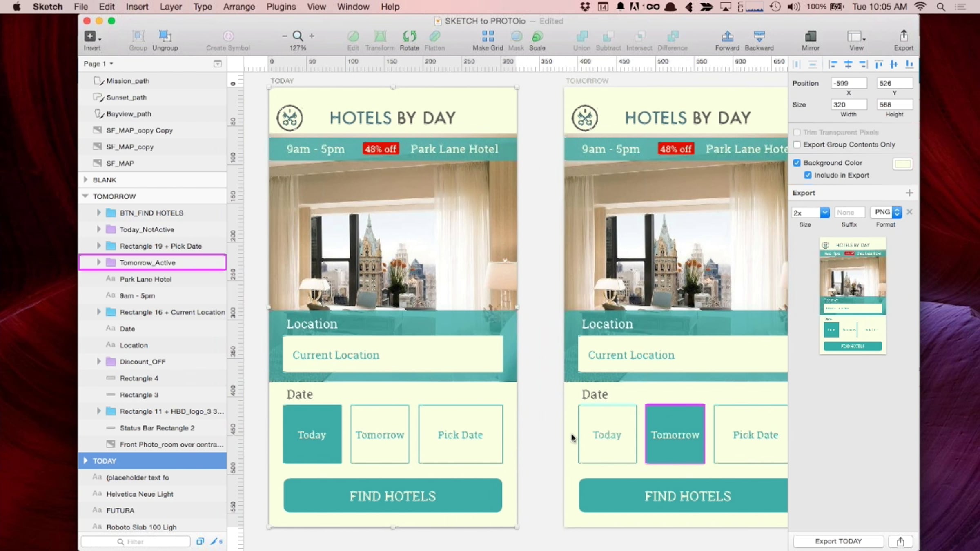Click the Make Grid icon

(488, 36)
